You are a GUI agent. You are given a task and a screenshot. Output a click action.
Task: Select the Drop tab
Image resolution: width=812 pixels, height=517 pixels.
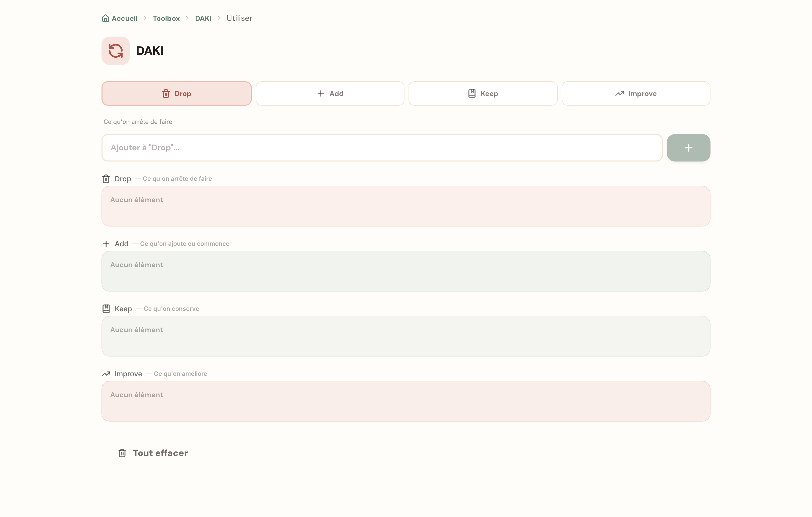click(x=177, y=93)
